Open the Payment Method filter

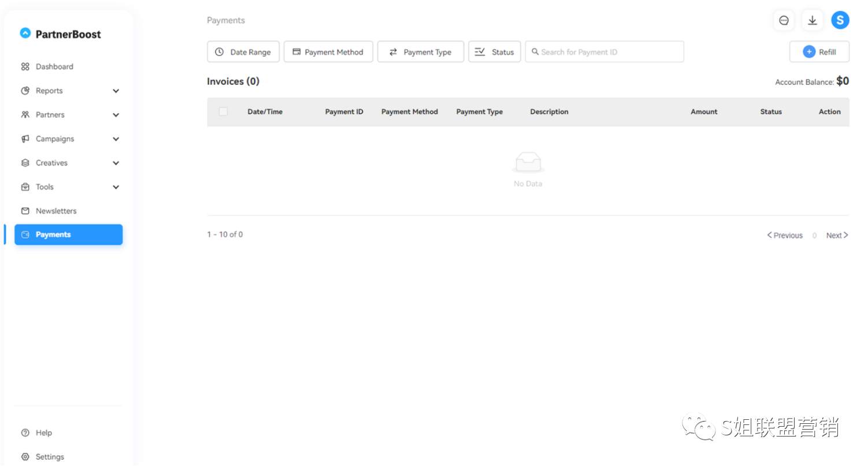click(x=328, y=52)
